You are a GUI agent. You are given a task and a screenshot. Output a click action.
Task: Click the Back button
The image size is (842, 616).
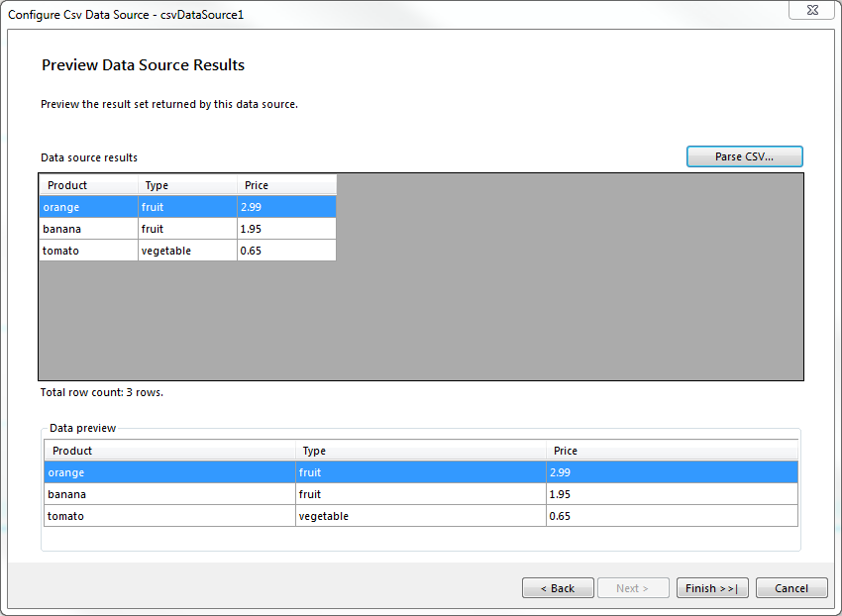pyautogui.click(x=558, y=587)
